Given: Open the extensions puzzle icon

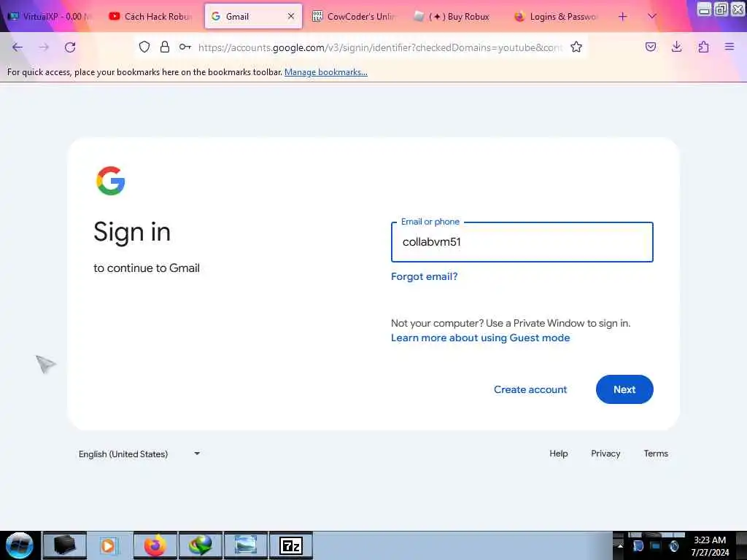Looking at the screenshot, I should (x=703, y=47).
